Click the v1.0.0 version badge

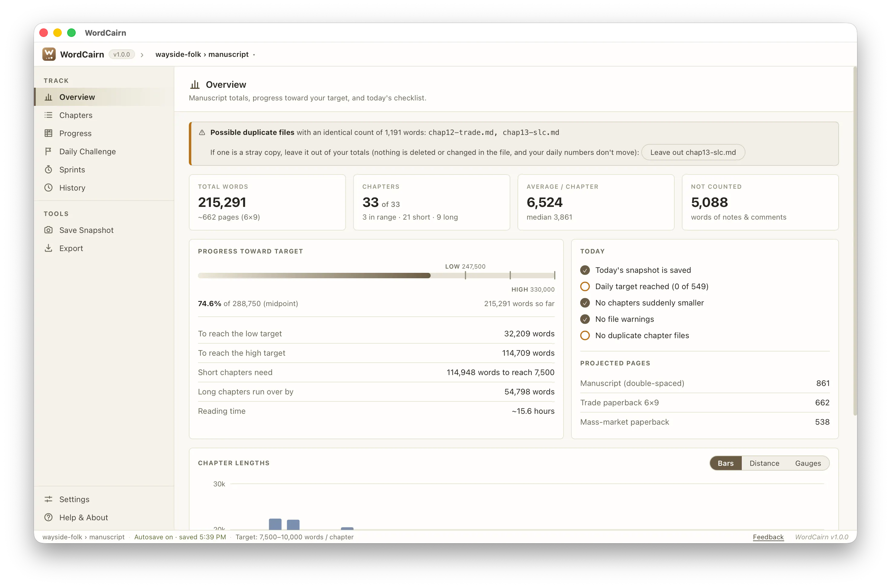click(x=122, y=54)
